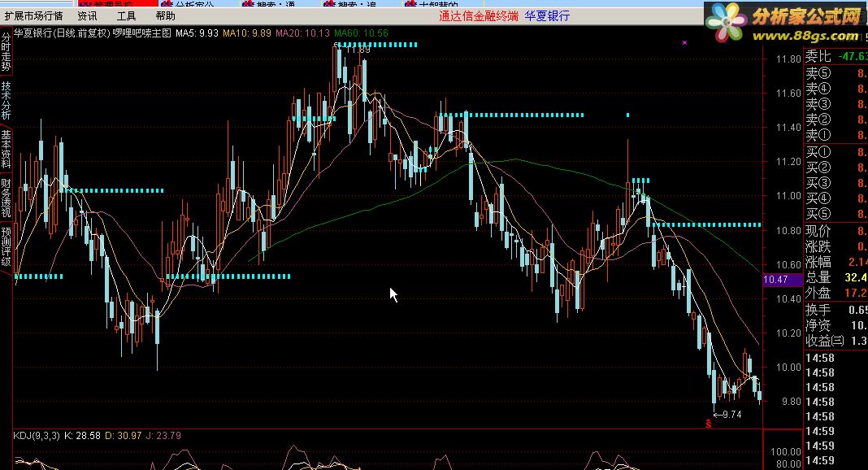The image size is (868, 470).
Task: Click the 现价 label
Action: 818,232
